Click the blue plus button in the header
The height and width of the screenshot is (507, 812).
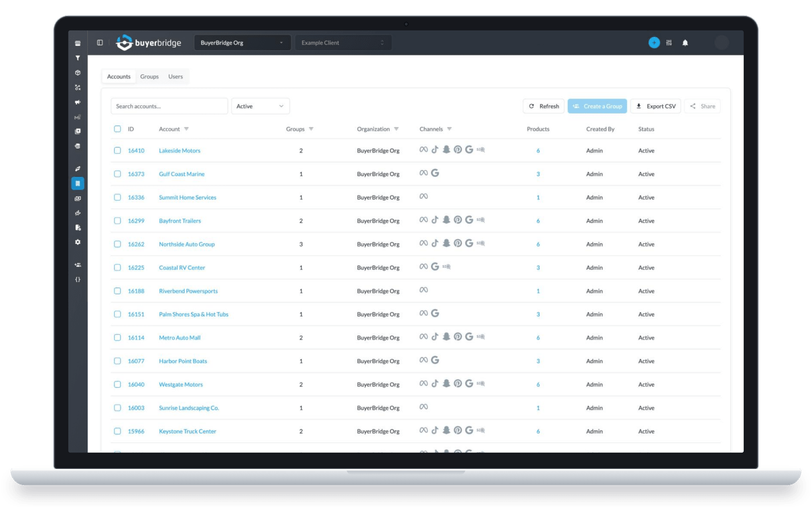654,42
